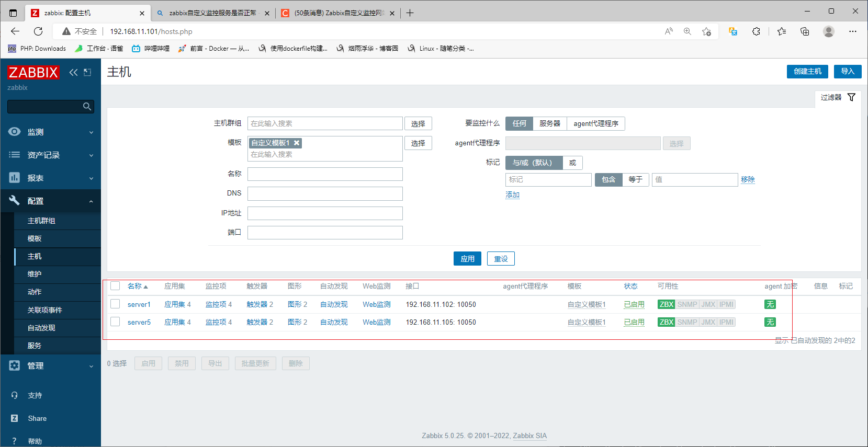
Task: Expand the 监测 menu section
Action: [x=50, y=132]
